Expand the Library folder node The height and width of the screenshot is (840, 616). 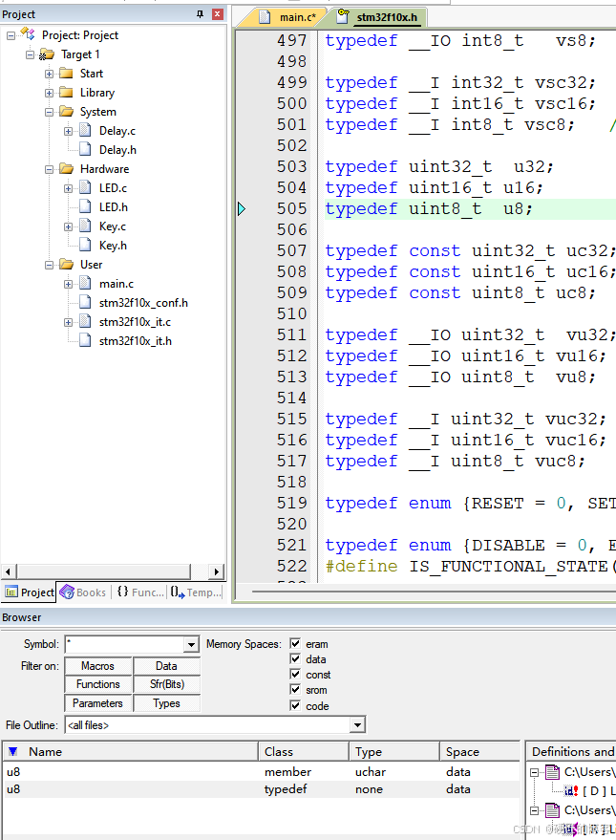(50, 94)
